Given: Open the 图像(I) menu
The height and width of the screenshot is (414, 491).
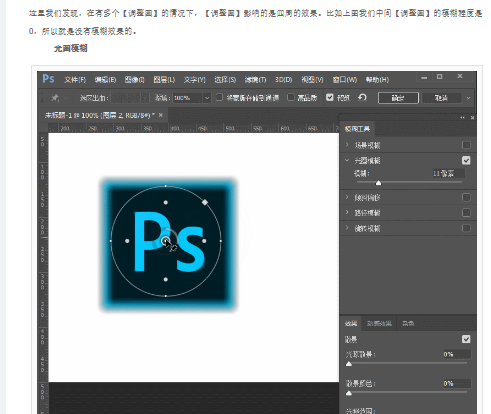Looking at the screenshot, I should click(135, 80).
